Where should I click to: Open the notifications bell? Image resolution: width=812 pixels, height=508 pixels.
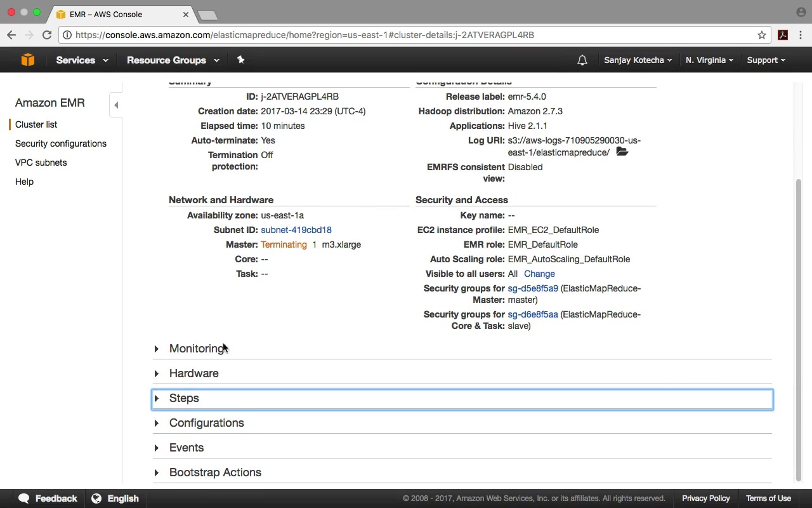[582, 60]
